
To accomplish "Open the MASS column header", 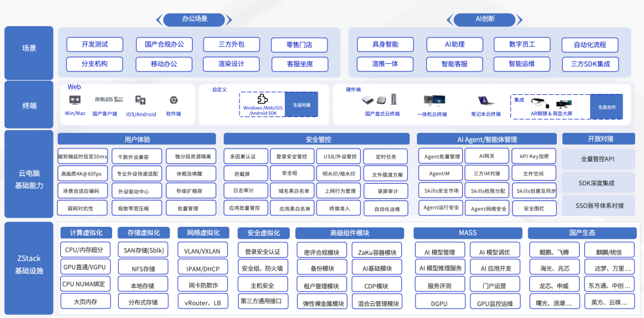I will coord(467,233).
